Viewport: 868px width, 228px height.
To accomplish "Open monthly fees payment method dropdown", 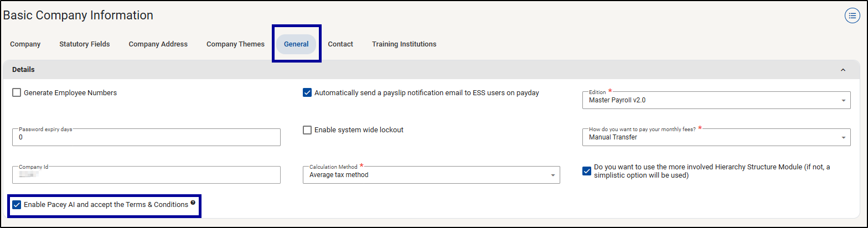I will pyautogui.click(x=716, y=137).
